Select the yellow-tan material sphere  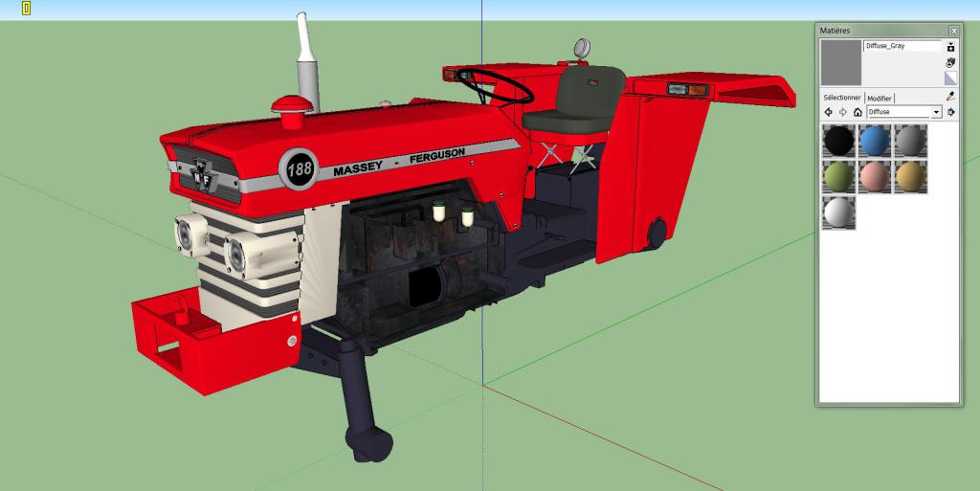click(x=911, y=177)
